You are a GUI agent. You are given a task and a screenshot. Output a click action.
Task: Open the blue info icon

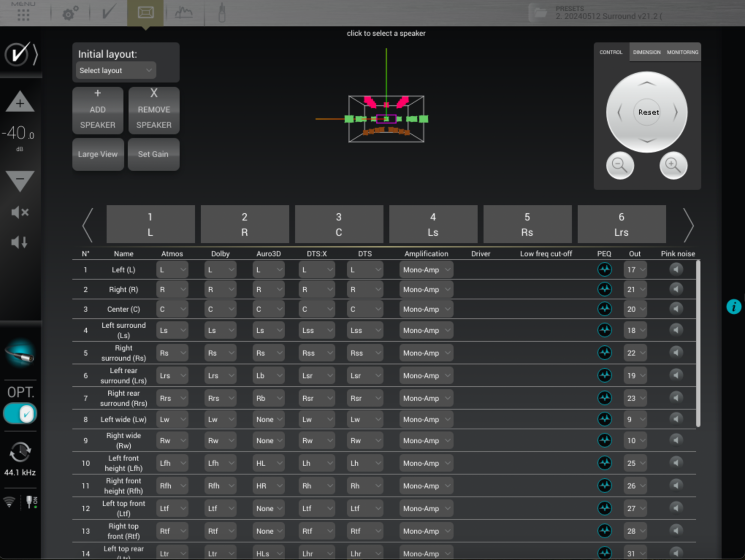point(734,307)
